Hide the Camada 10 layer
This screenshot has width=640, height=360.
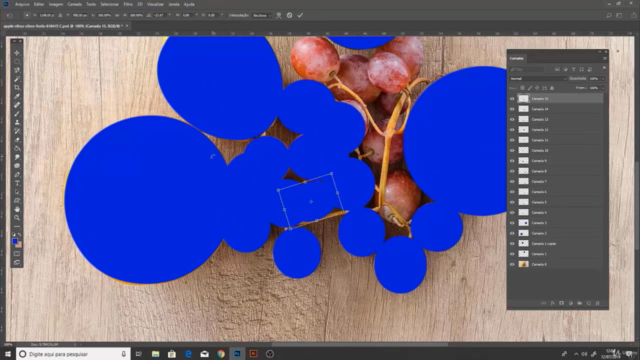(x=512, y=150)
